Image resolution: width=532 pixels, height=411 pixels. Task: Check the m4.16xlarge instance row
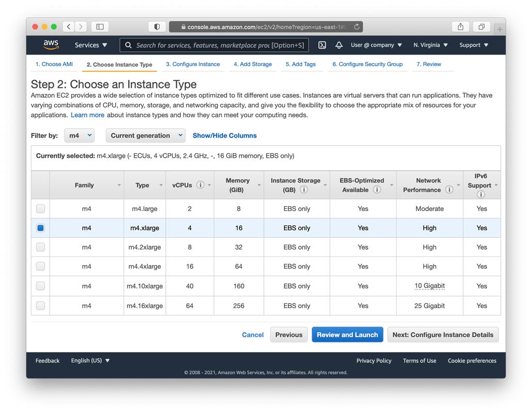click(x=40, y=306)
